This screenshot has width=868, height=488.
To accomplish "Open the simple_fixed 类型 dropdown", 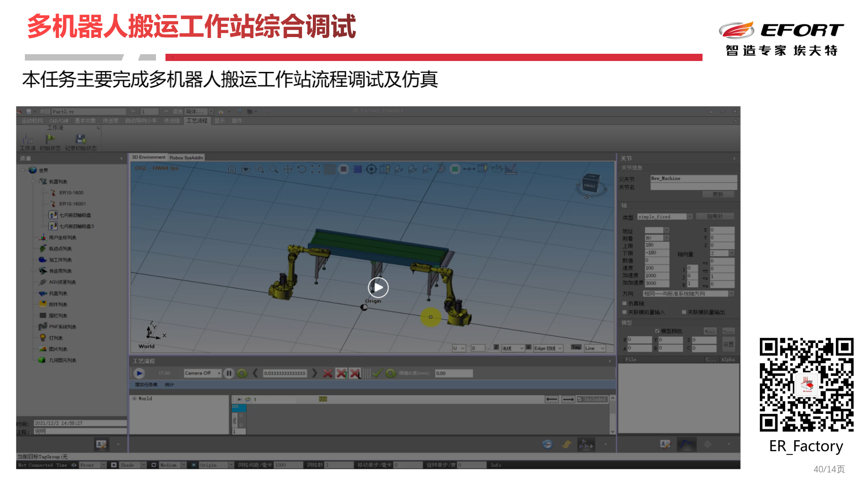I will pyautogui.click(x=689, y=216).
